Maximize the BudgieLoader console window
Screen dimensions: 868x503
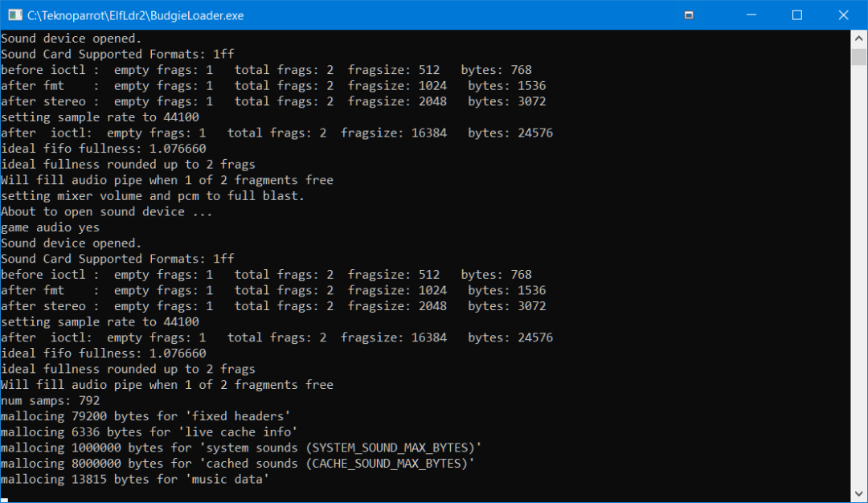pos(796,15)
